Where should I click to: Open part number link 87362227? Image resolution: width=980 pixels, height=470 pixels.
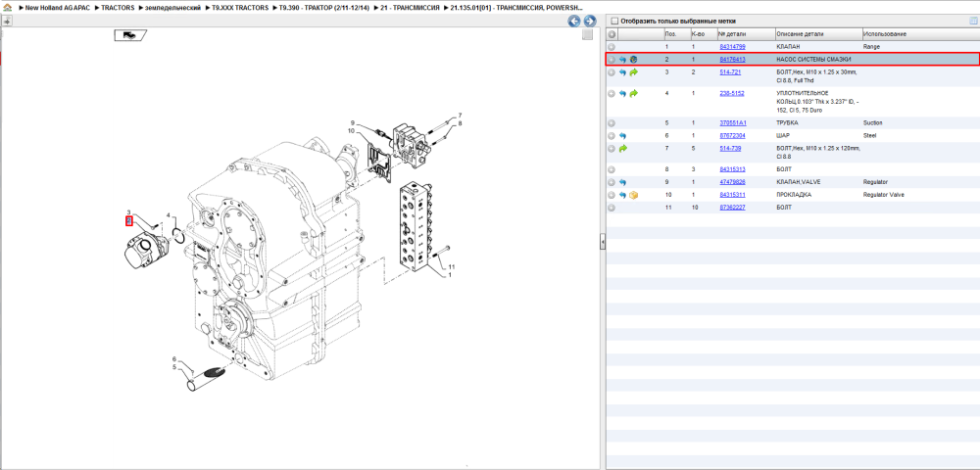pos(732,208)
